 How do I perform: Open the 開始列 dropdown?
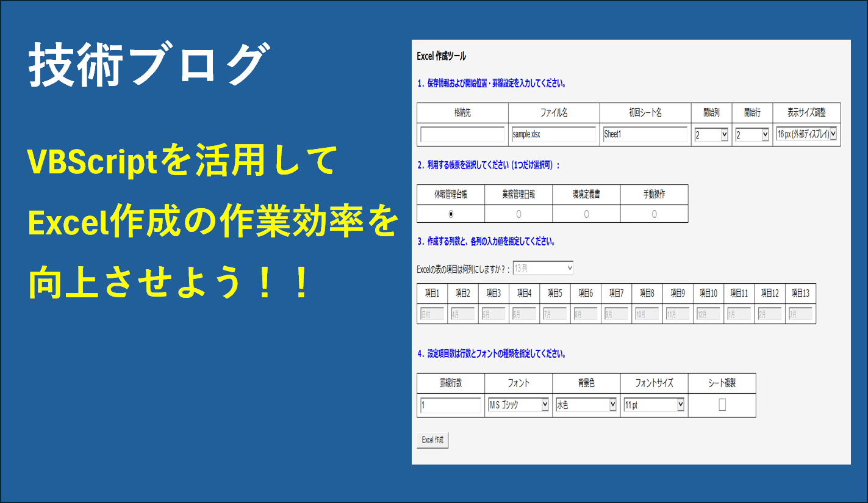711,135
